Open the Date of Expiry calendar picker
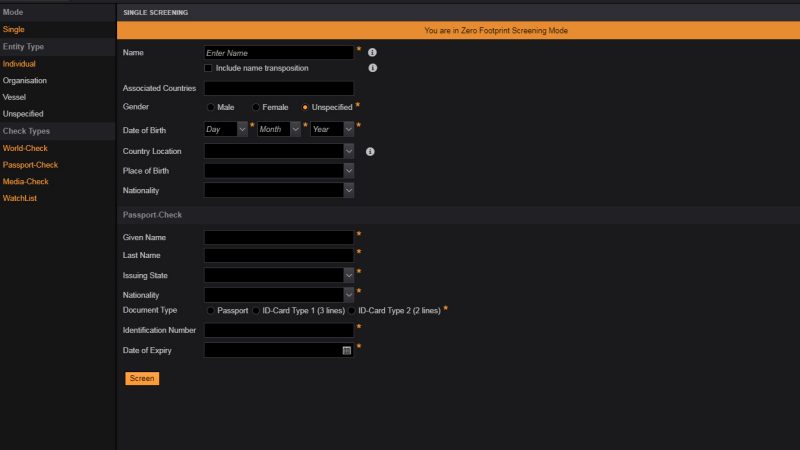800x450 pixels. [347, 350]
